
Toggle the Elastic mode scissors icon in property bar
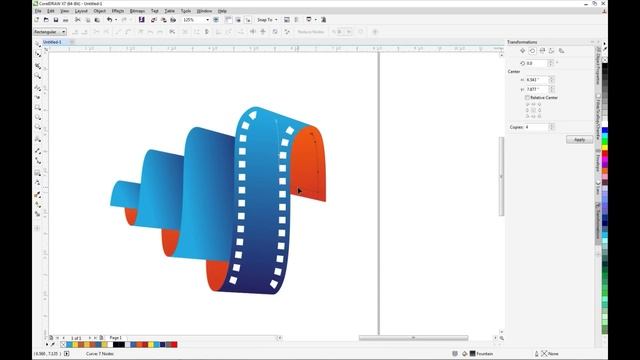(172, 31)
